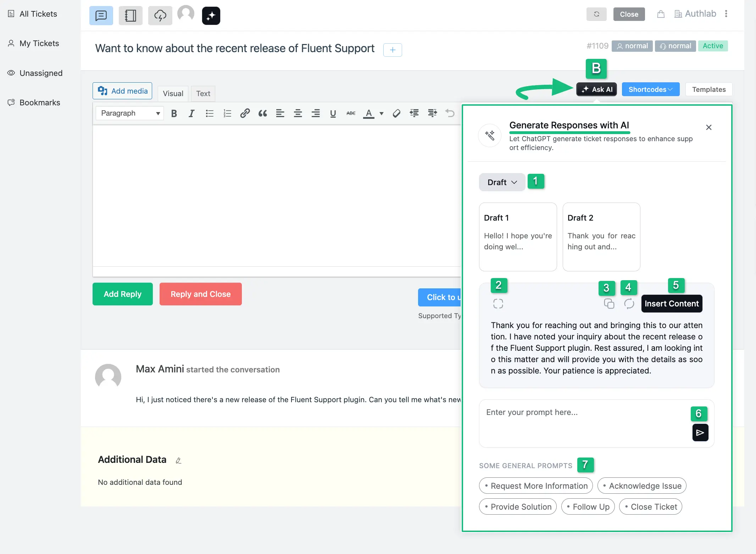The height and width of the screenshot is (554, 756).
Task: Open the Shortcodes dropdown
Action: pyautogui.click(x=650, y=89)
